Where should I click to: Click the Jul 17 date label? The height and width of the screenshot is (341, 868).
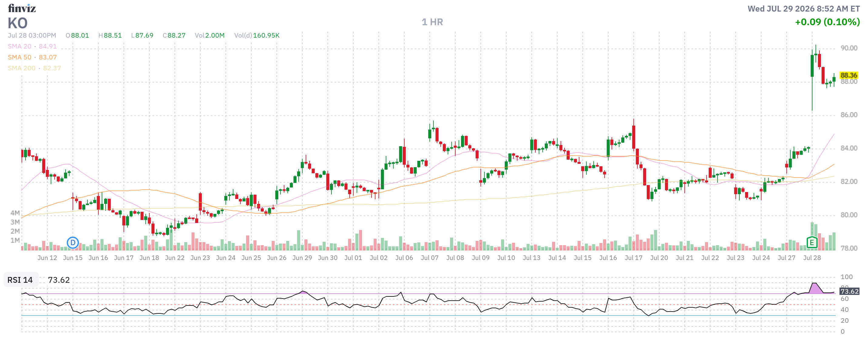(x=633, y=258)
